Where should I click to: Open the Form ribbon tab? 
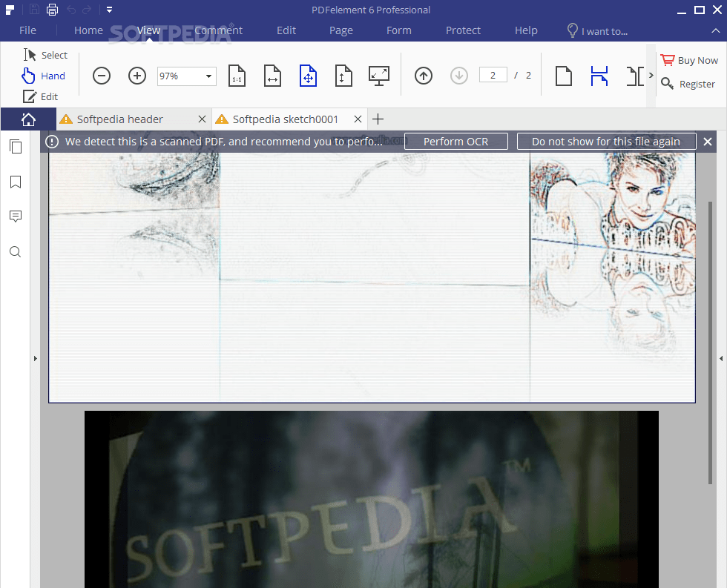click(399, 30)
